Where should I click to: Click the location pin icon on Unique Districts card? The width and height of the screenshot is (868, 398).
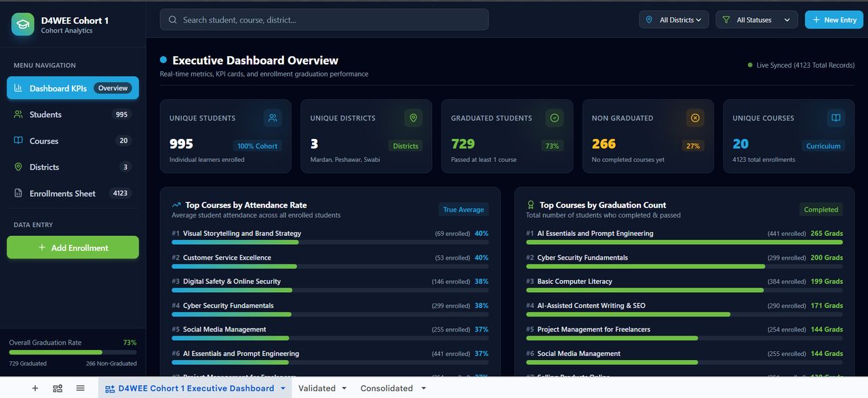[414, 118]
